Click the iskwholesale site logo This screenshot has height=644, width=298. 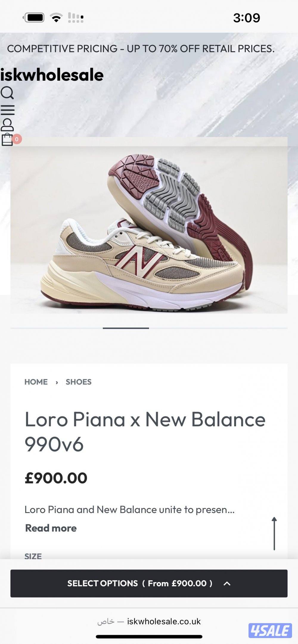[x=52, y=75]
